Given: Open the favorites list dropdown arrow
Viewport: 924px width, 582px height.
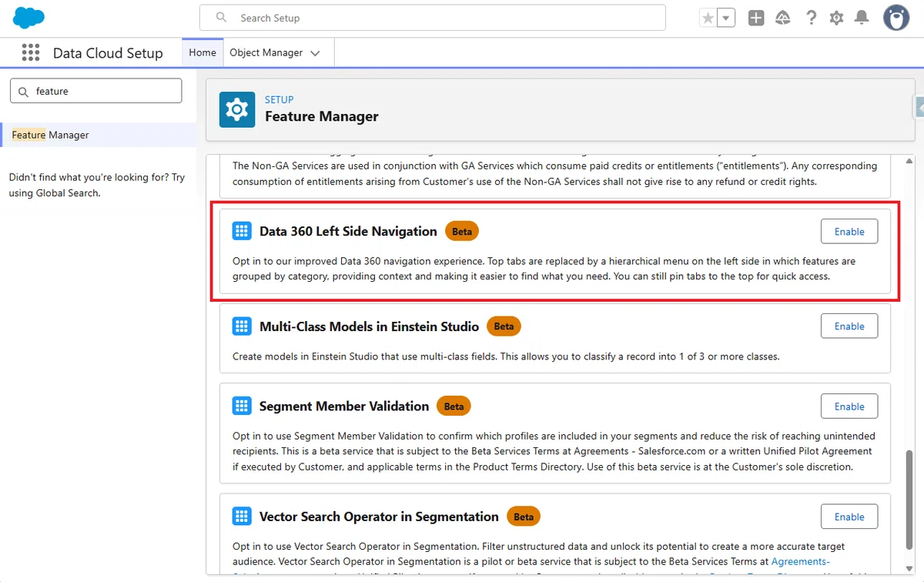Looking at the screenshot, I should click(726, 18).
